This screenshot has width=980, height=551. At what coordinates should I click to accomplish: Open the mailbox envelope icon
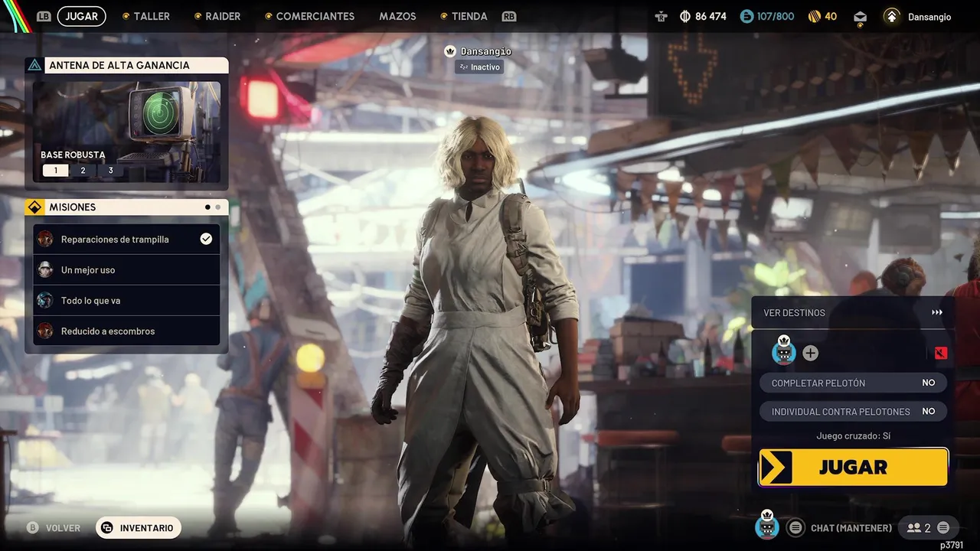click(x=861, y=17)
